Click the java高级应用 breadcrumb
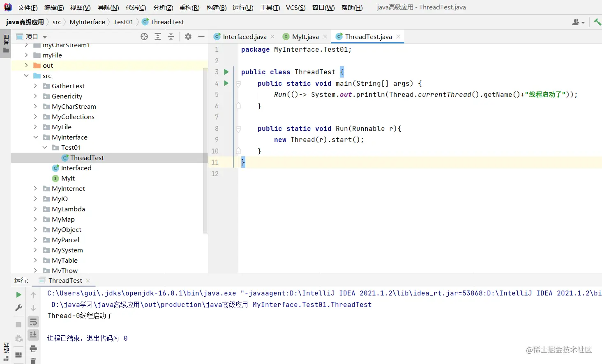 pyautogui.click(x=25, y=22)
